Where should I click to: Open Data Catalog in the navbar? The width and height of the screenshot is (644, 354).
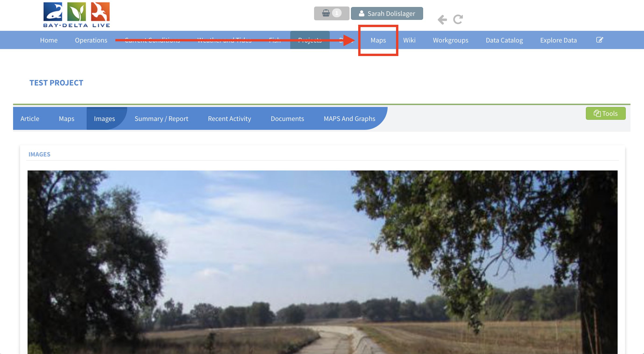[x=504, y=40]
